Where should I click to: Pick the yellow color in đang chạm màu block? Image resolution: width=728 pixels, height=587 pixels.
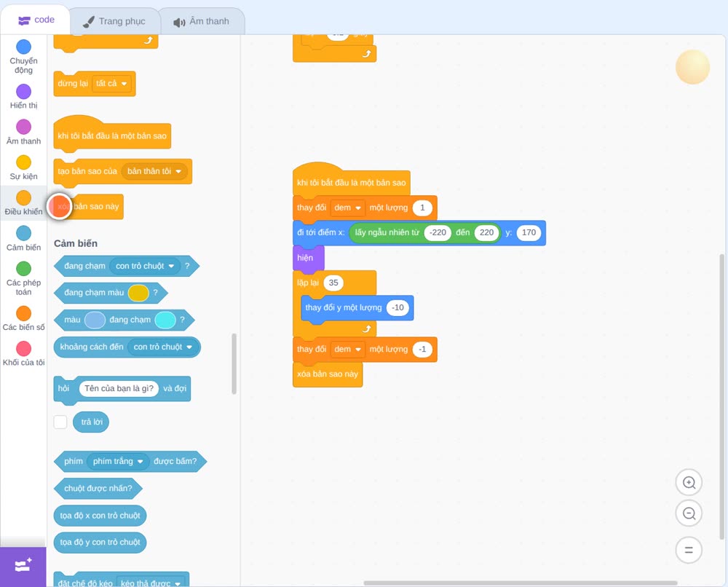tap(138, 293)
